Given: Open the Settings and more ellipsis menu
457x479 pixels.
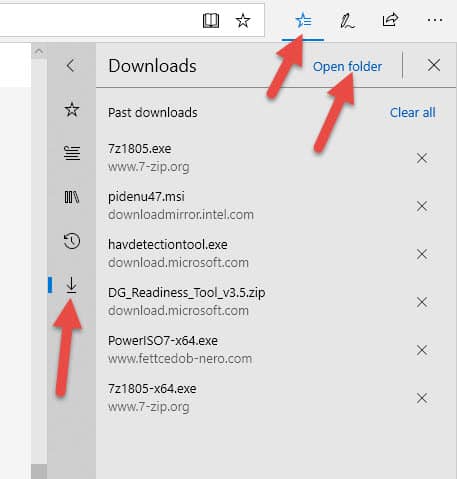Looking at the screenshot, I should pos(435,20).
